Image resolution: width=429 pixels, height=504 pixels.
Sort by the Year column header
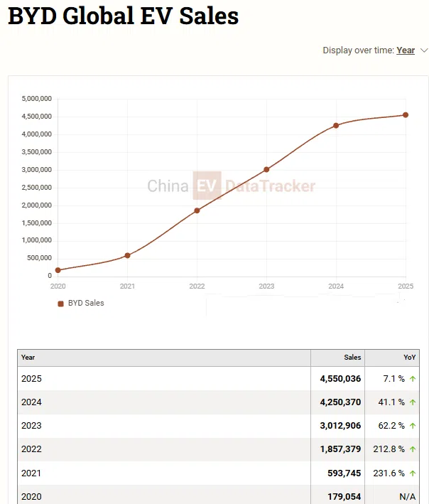coord(28,358)
